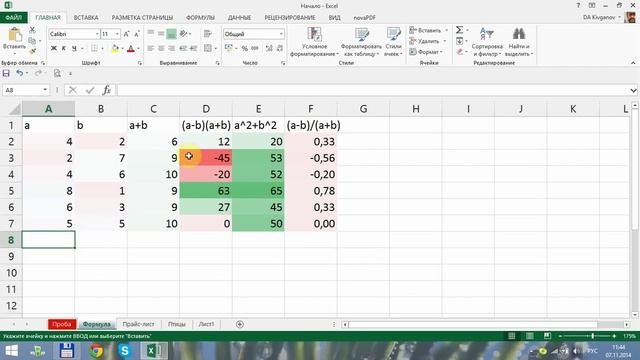Click Формат button in Ячейки group
Image resolution: width=640 pixels, height=360 pixels.
[x=426, y=52]
